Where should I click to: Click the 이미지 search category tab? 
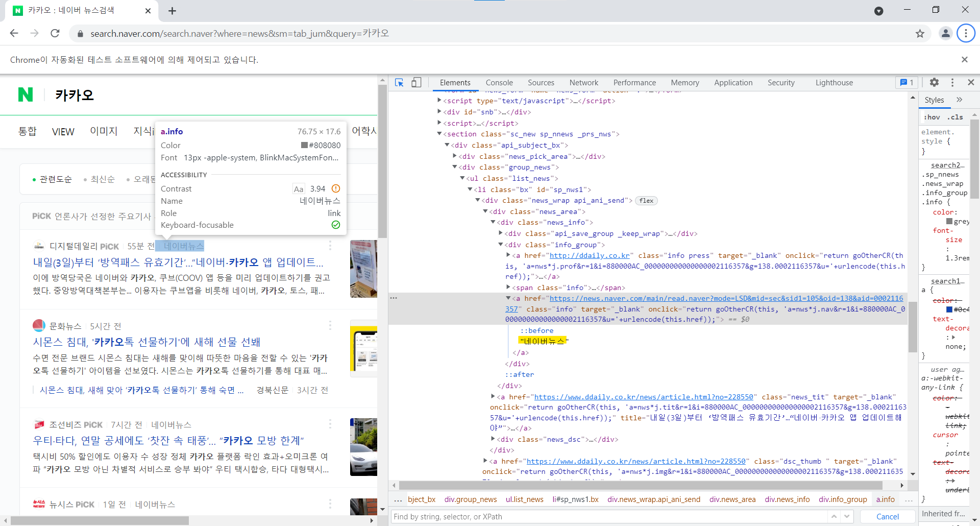(104, 131)
